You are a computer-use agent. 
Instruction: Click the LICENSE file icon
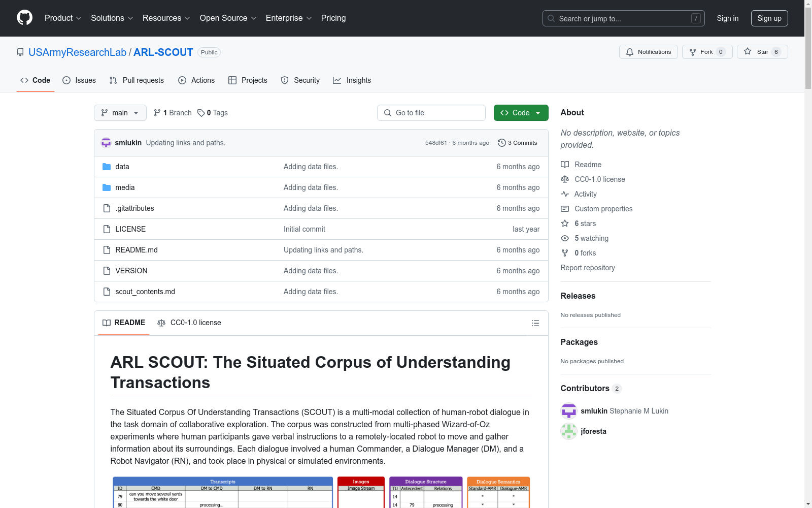point(107,229)
